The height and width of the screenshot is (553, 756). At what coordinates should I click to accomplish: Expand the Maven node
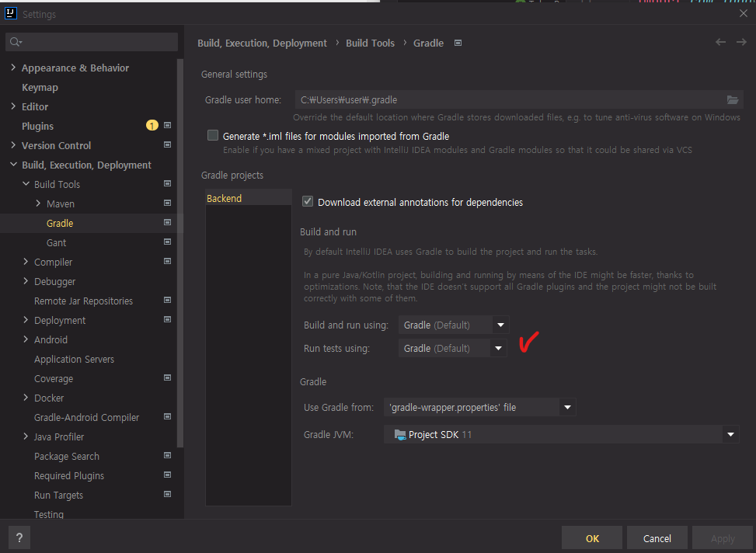(x=38, y=203)
